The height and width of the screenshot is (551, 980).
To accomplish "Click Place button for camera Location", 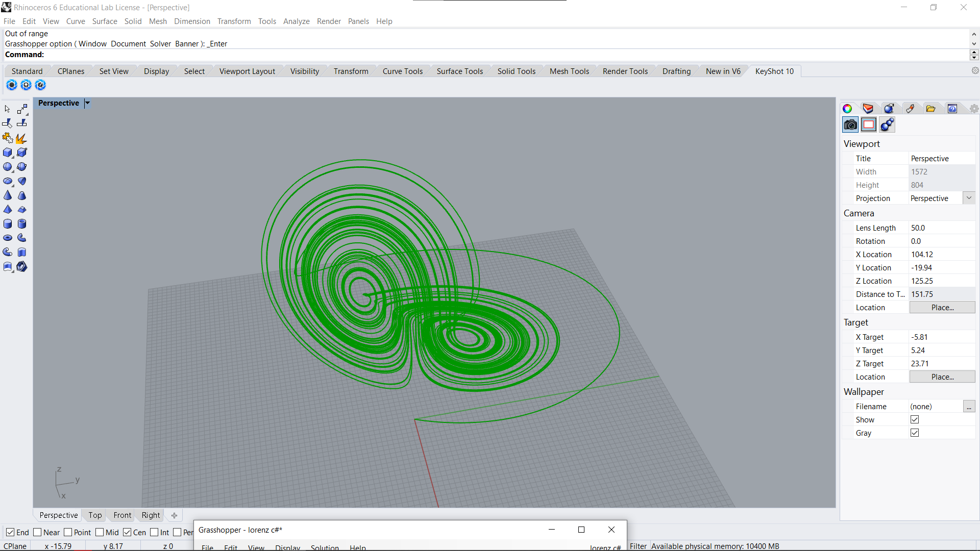I will tap(942, 307).
